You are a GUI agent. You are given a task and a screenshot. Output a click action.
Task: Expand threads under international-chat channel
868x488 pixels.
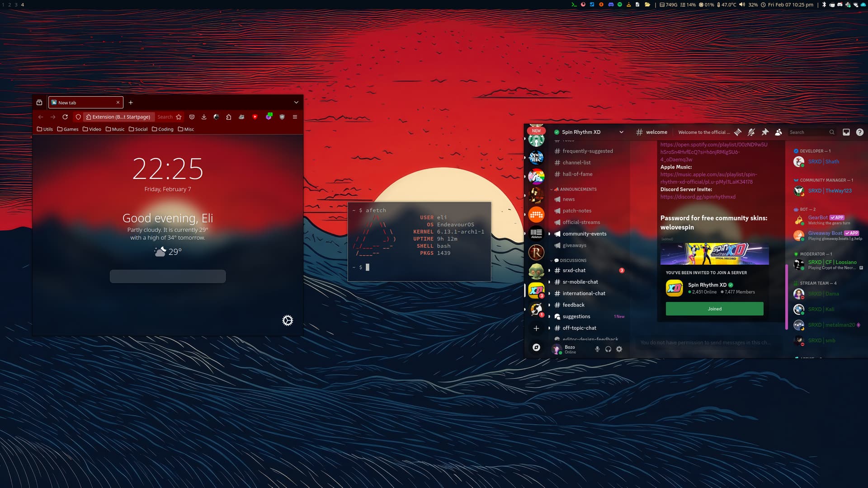tap(549, 293)
